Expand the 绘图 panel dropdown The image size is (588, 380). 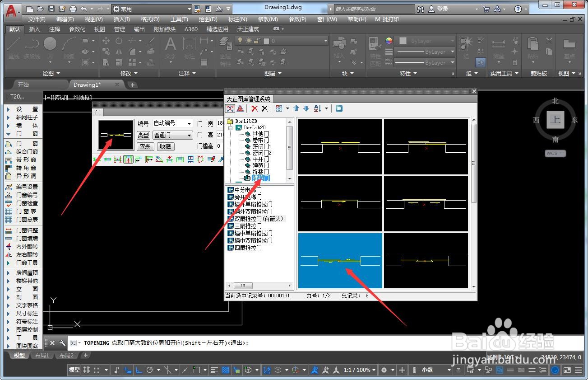pyautogui.click(x=51, y=73)
